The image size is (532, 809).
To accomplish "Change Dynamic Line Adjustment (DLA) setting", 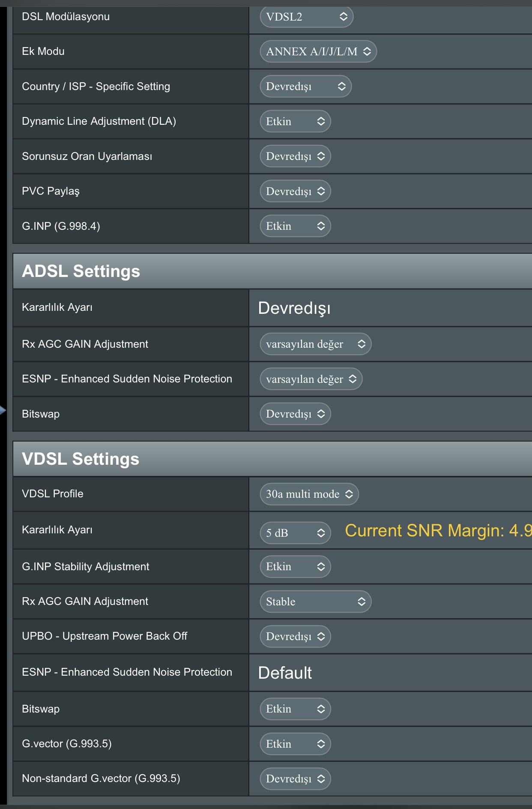I will pos(295,121).
